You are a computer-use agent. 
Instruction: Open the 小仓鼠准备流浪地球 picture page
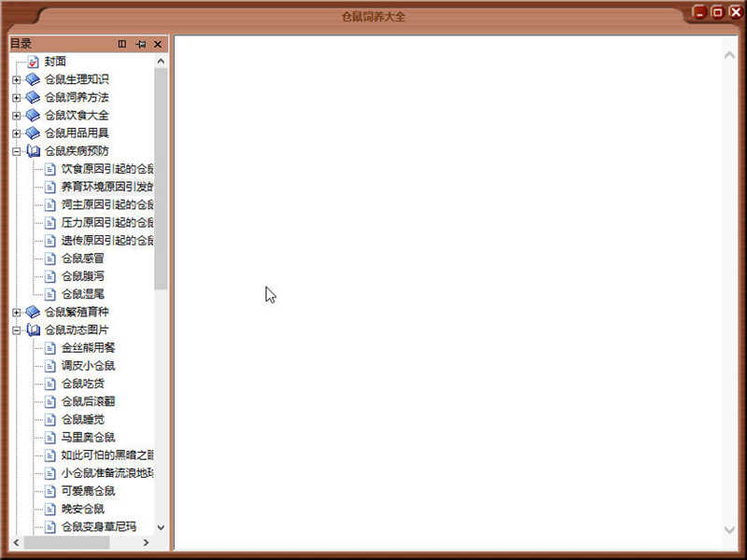[107, 473]
